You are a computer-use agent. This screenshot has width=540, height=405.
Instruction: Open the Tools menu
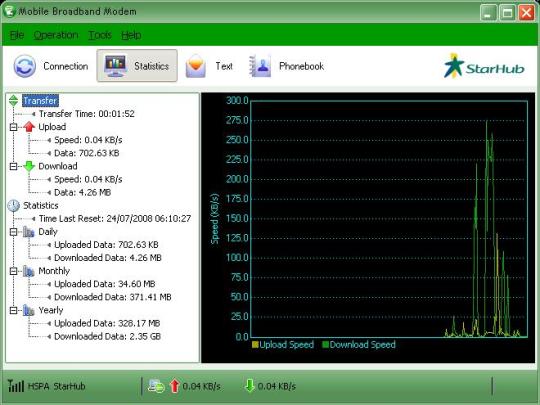click(100, 35)
